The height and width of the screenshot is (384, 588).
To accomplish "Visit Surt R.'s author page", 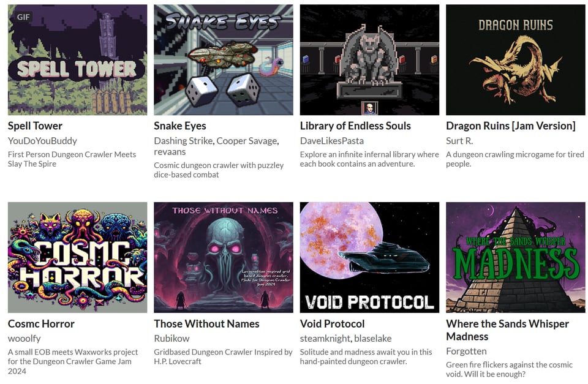I will 459,141.
